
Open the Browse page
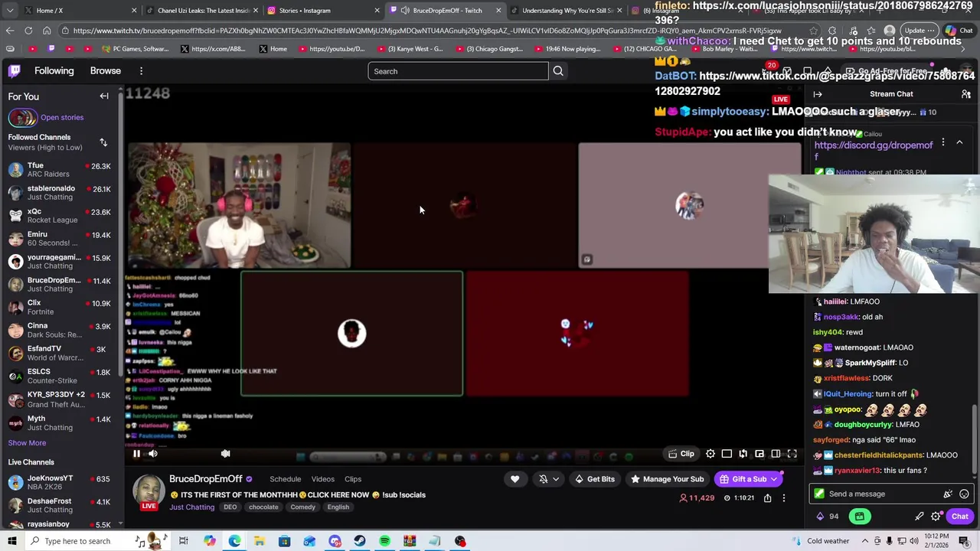pos(106,70)
